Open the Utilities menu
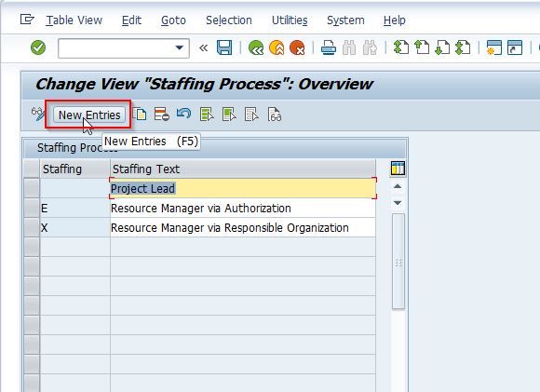Image resolution: width=540 pixels, height=392 pixels. coord(290,20)
